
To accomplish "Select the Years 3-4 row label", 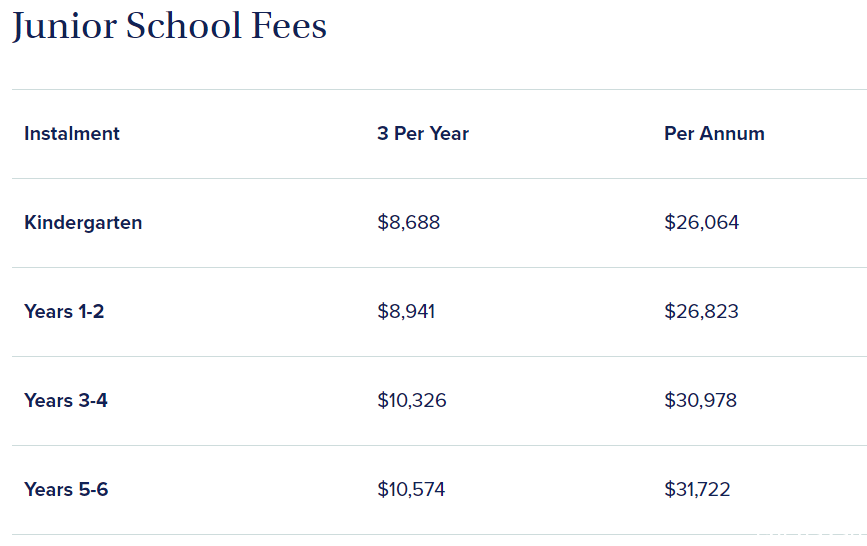I will (66, 401).
